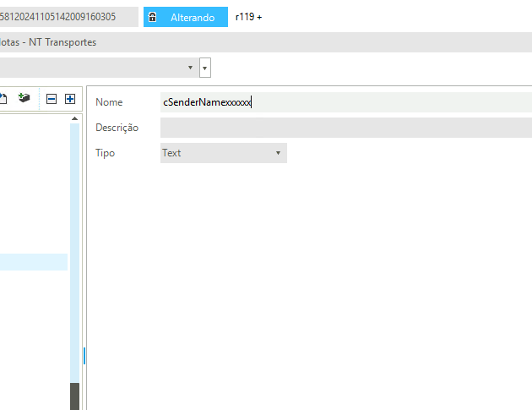This screenshot has height=410, width=532.
Task: Open the Tipo dropdown showing Text
Action: click(x=223, y=153)
